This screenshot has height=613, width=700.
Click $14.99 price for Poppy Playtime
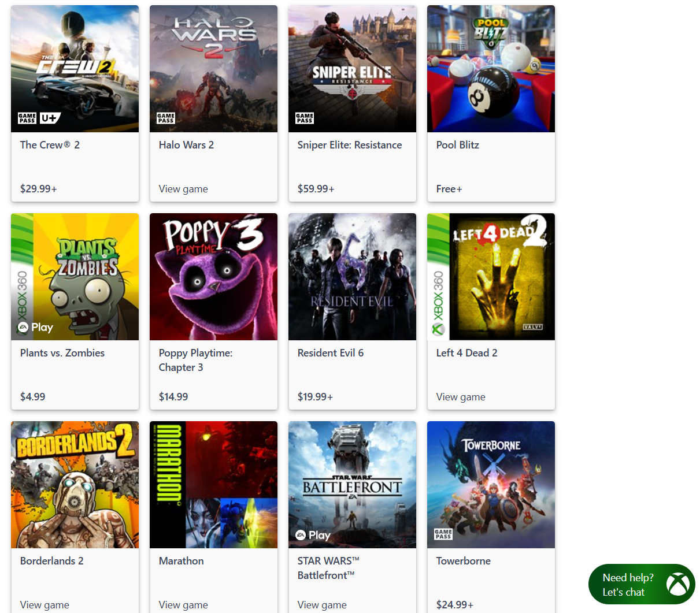coord(173,397)
